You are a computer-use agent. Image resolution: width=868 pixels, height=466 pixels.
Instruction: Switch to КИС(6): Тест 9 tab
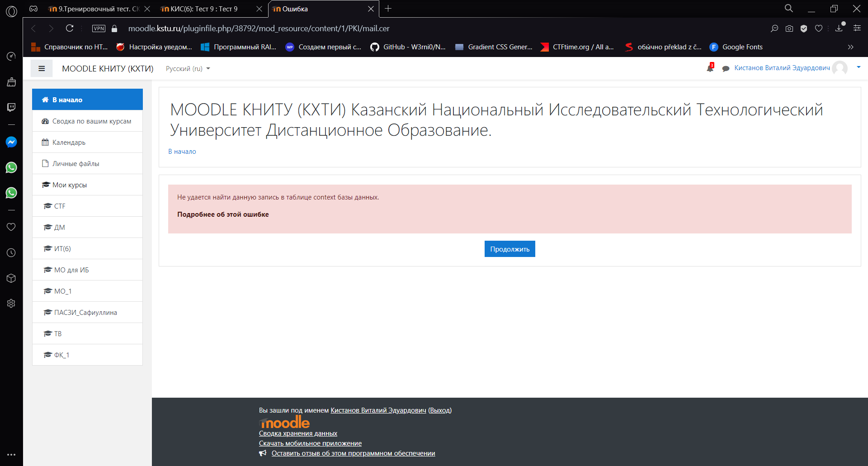(x=204, y=9)
